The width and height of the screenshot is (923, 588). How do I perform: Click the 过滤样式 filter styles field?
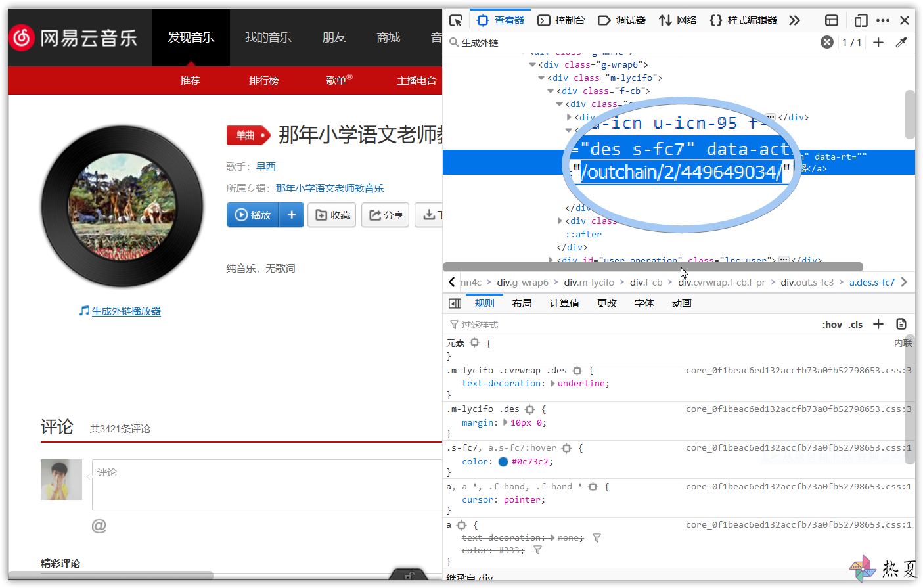pyautogui.click(x=631, y=325)
